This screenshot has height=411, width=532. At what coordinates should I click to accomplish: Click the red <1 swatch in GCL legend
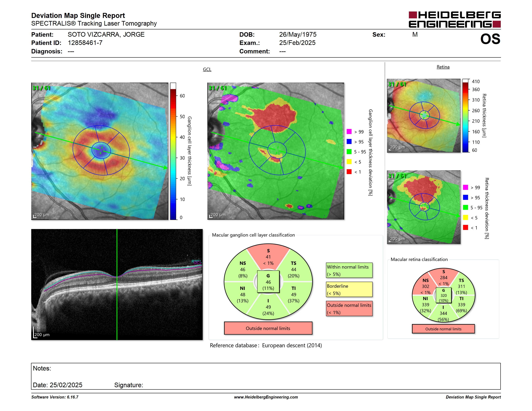pyautogui.click(x=349, y=172)
